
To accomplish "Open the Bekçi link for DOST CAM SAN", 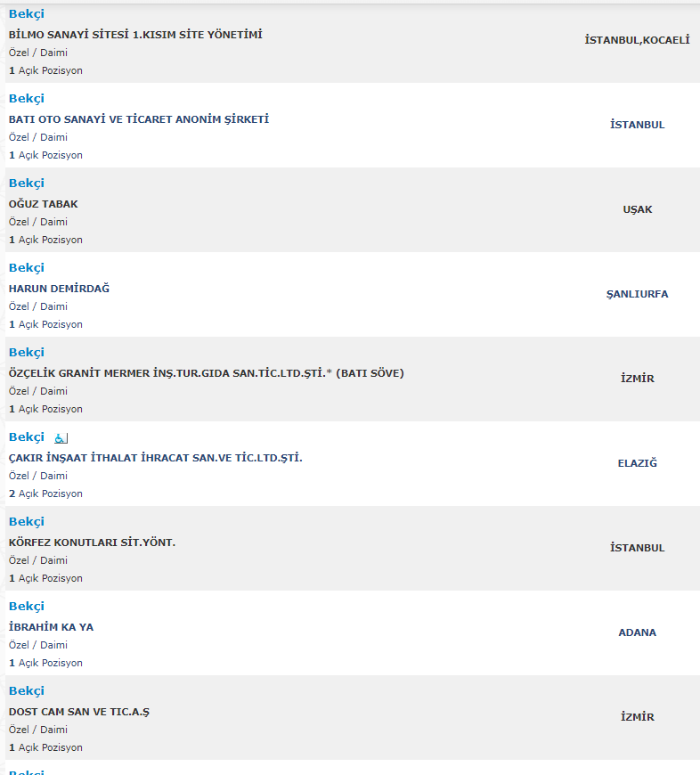I will [x=27, y=691].
